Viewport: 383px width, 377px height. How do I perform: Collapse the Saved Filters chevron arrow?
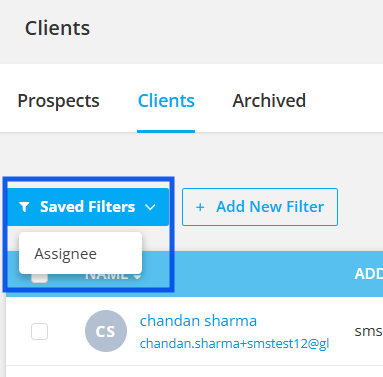coord(150,207)
